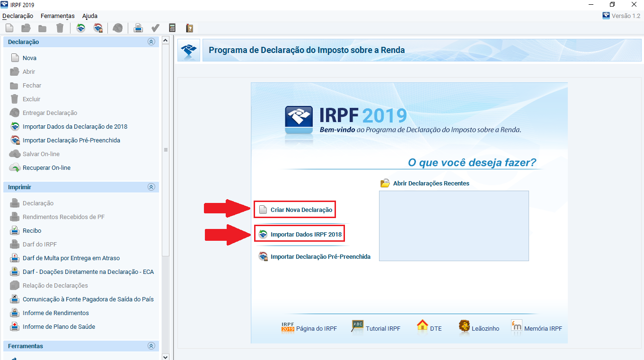Open the Ajuda menu
Viewport: 644px width, 360px height.
pos(90,16)
